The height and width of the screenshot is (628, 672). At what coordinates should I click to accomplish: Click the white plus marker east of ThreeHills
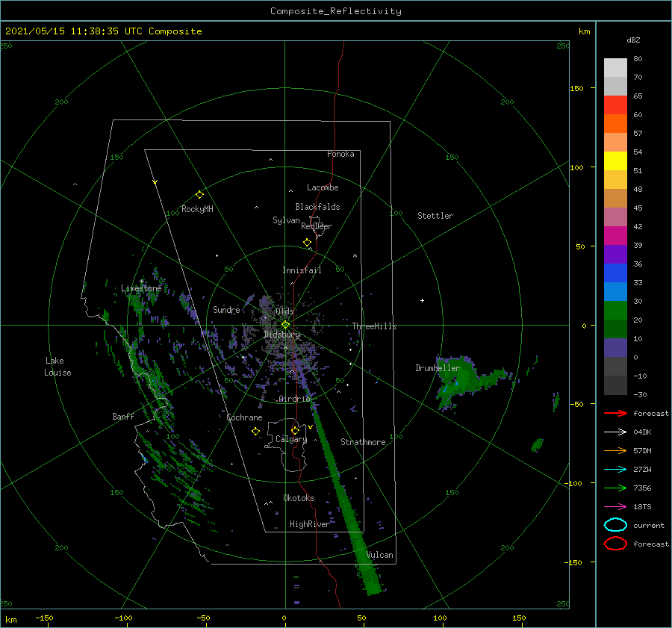point(422,300)
